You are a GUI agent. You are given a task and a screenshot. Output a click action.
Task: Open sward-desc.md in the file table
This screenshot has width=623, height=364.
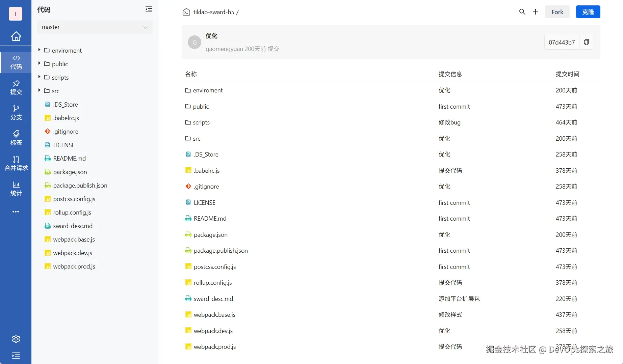click(x=213, y=299)
